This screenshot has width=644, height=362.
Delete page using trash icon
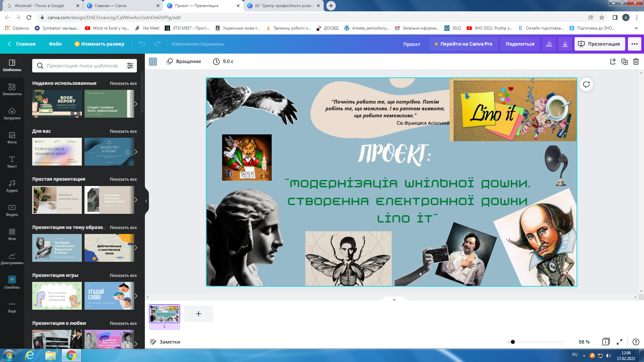pos(636,61)
